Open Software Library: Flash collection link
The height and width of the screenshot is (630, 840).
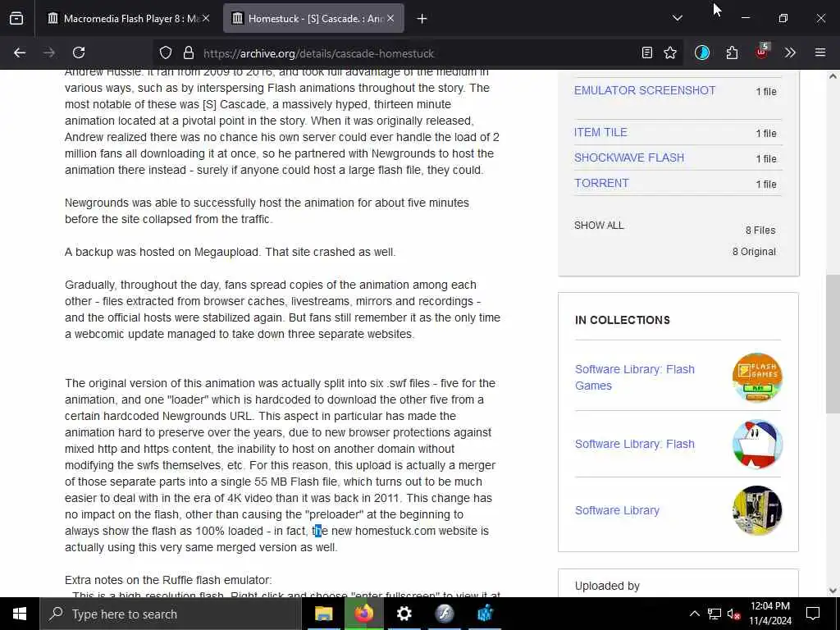point(635,444)
